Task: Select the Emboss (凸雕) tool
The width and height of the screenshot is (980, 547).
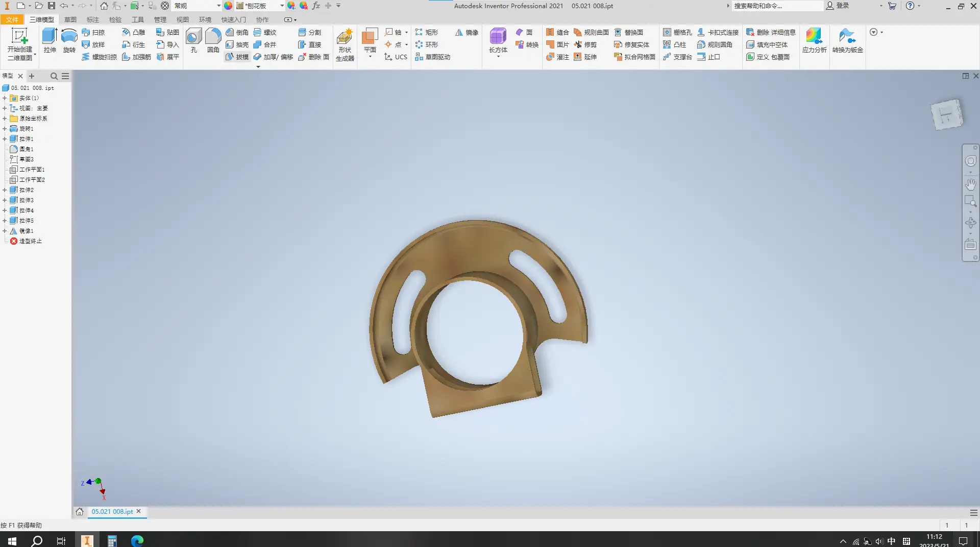Action: pyautogui.click(x=134, y=32)
